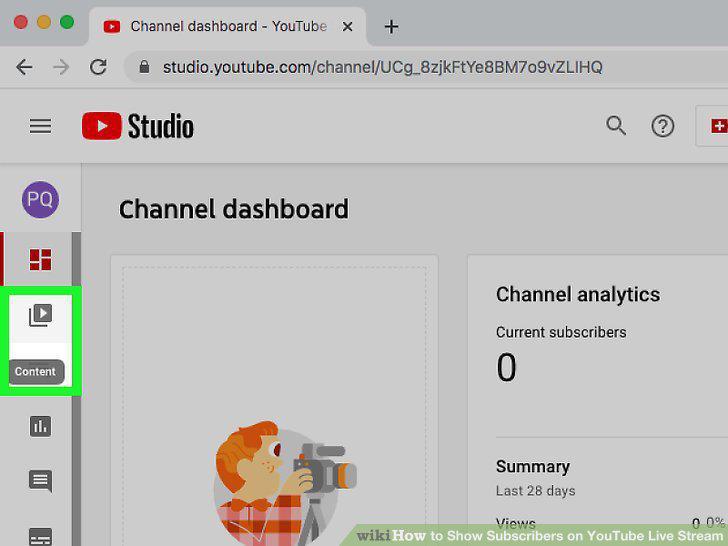Image resolution: width=728 pixels, height=546 pixels.
Task: Open the Subtitles sidebar icon
Action: [40, 537]
